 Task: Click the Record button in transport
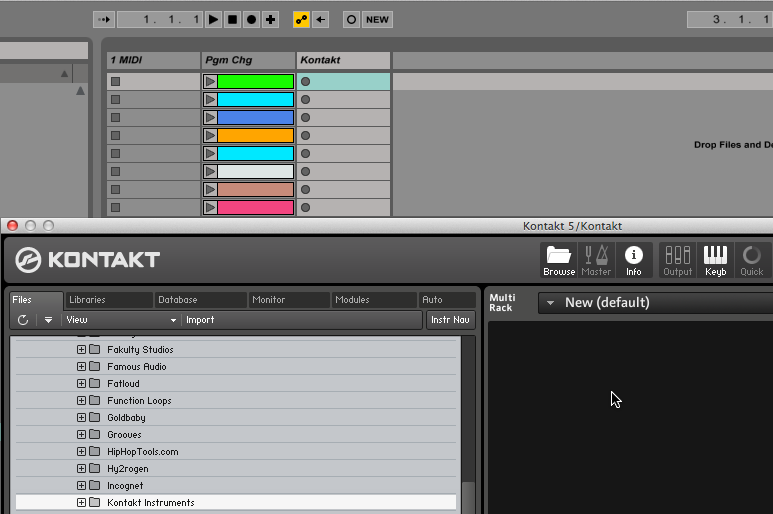[251, 20]
